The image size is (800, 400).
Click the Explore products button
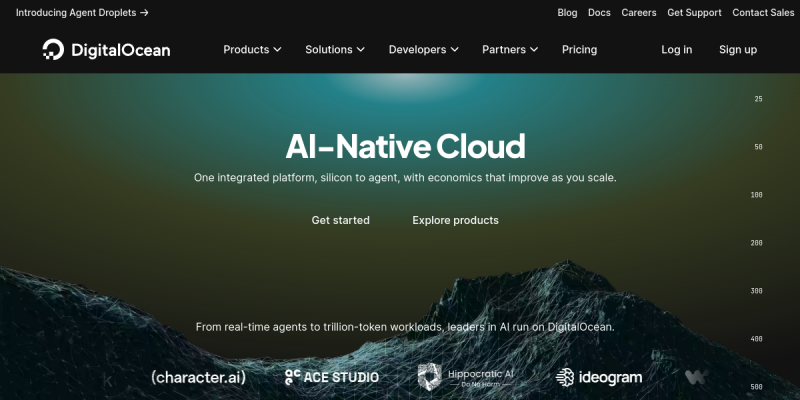pyautogui.click(x=455, y=220)
